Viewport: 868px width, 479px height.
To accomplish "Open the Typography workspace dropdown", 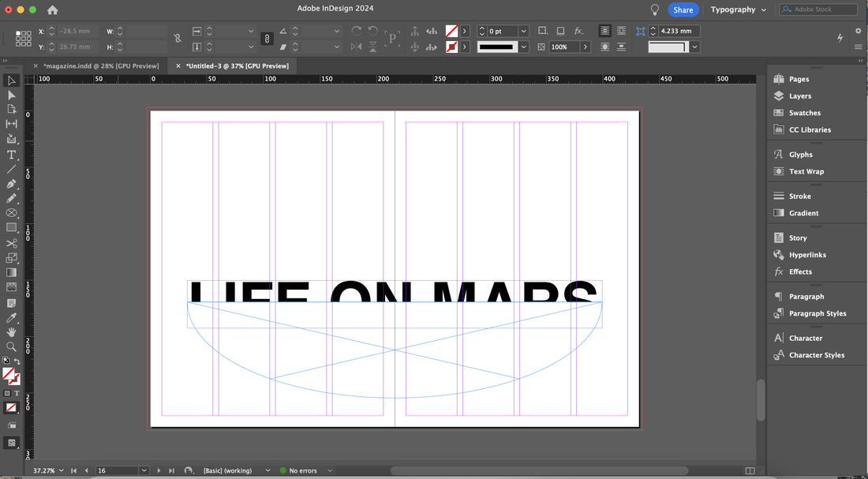I will 739,9.
